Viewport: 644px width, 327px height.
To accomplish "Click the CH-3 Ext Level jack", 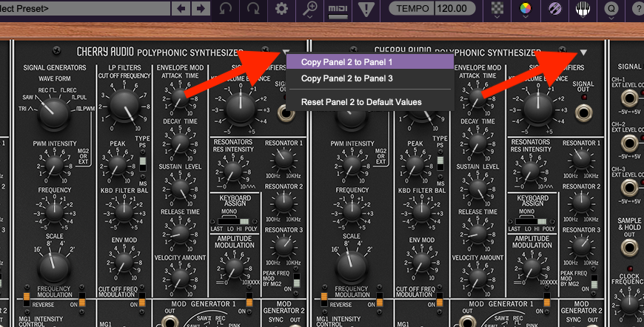I will [628, 188].
